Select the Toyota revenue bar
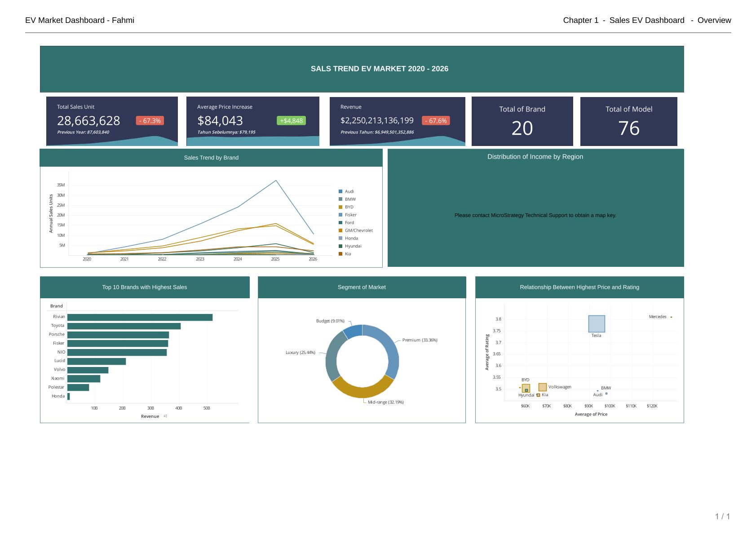This screenshot has width=756, height=535. [124, 326]
